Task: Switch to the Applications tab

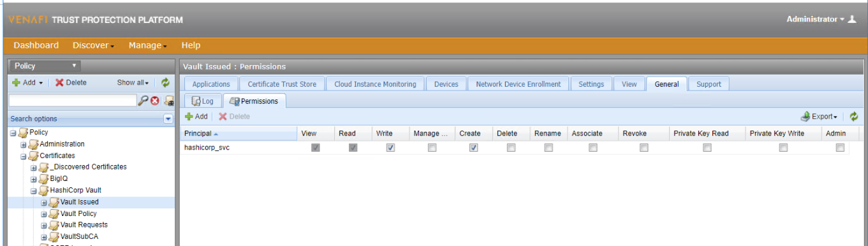Action: [x=211, y=84]
